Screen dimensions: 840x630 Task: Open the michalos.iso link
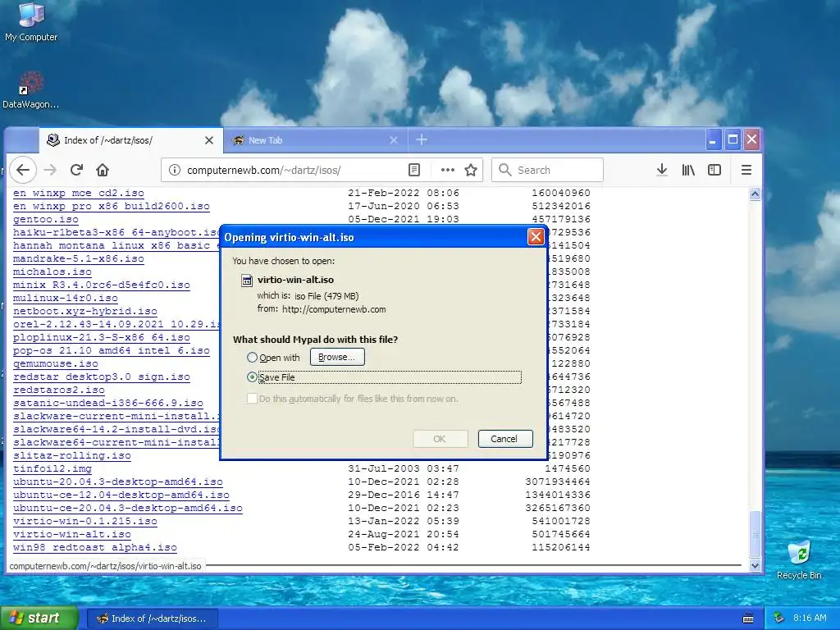click(52, 272)
